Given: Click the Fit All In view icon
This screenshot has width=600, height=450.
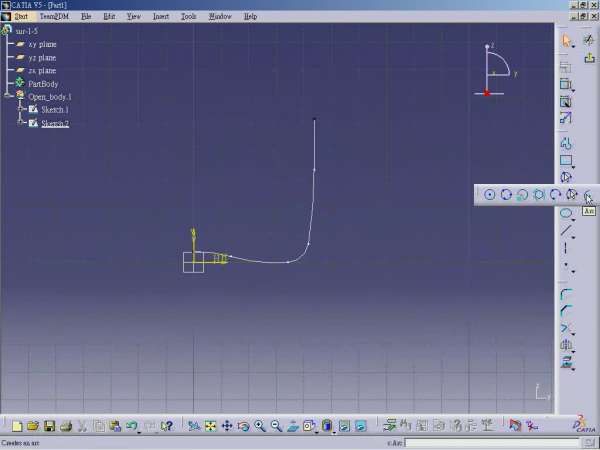Looking at the screenshot, I should pos(210,426).
